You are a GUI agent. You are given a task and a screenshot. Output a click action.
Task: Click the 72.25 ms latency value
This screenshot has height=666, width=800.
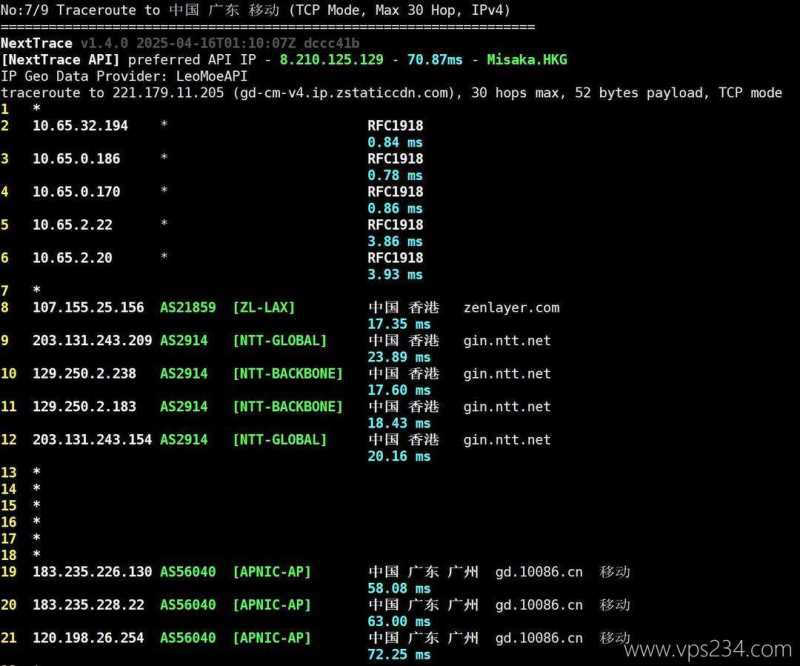399,654
